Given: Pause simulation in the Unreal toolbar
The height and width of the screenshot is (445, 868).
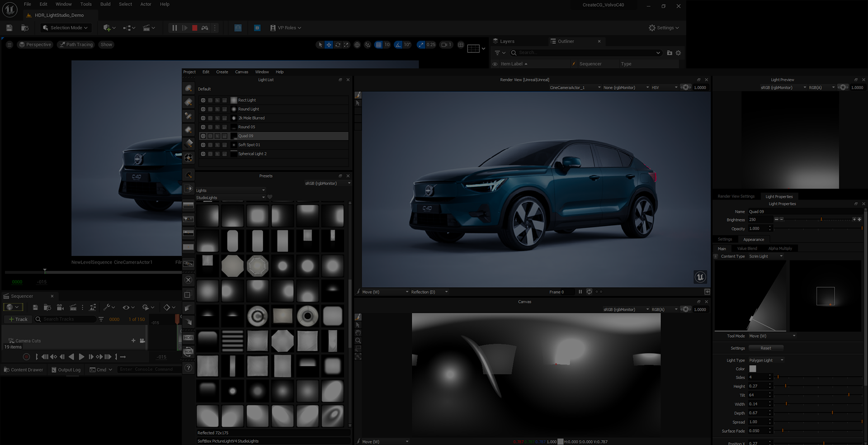Looking at the screenshot, I should tap(175, 28).
